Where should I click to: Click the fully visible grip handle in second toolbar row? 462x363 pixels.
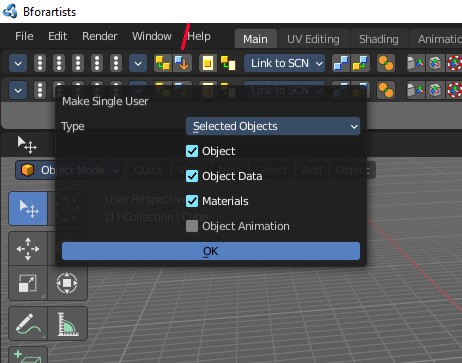[40, 90]
